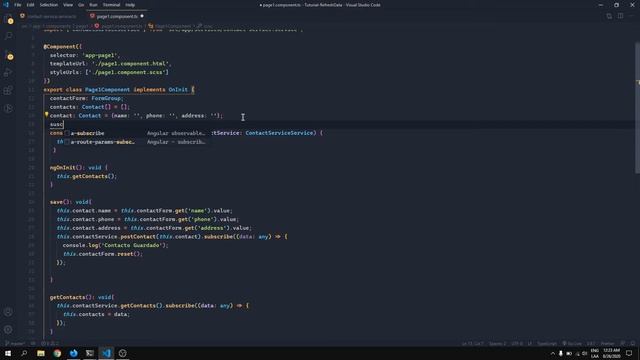Click the word 'susc' being typed
The height and width of the screenshot is (360, 640).
56,124
